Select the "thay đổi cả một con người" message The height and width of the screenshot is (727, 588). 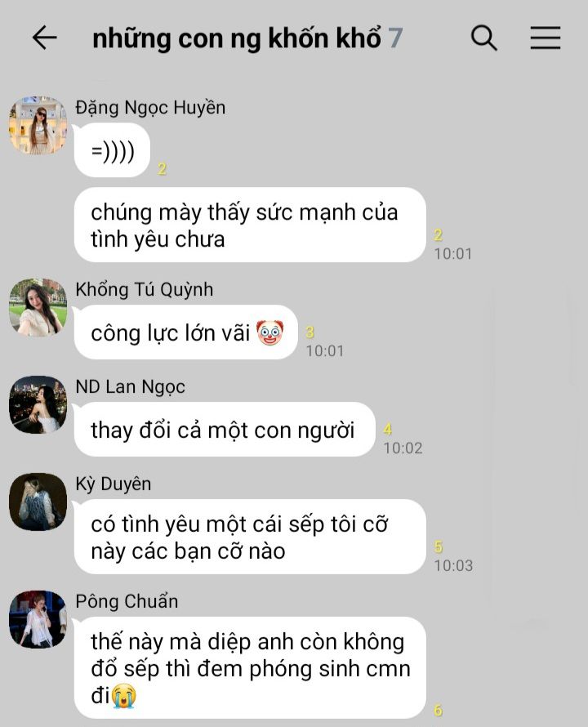tap(225, 430)
